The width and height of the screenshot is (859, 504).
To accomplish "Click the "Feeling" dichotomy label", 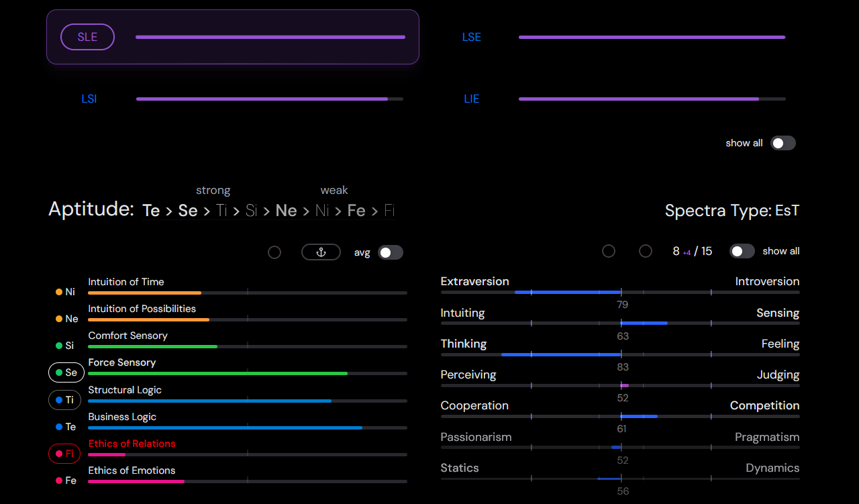I will pos(780,344).
